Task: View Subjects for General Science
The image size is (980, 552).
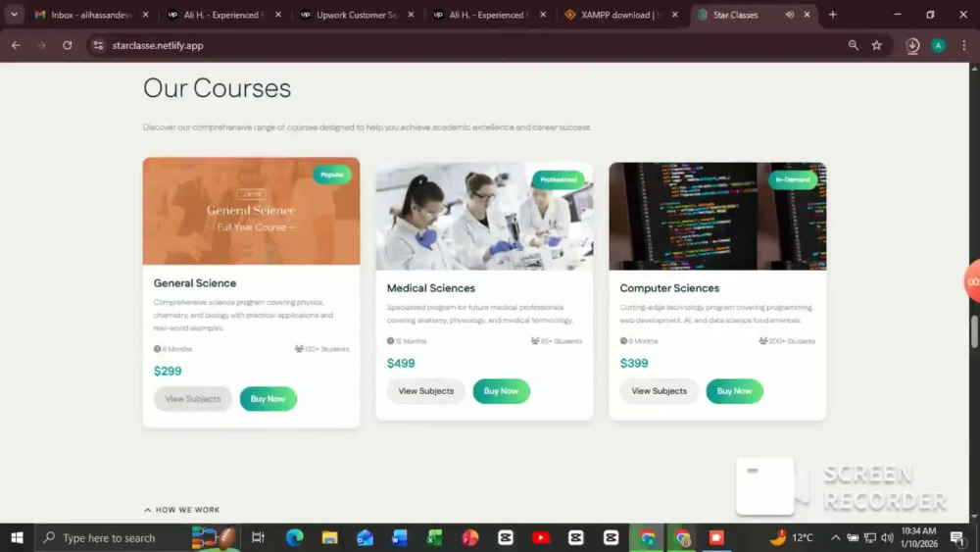Action: point(192,399)
